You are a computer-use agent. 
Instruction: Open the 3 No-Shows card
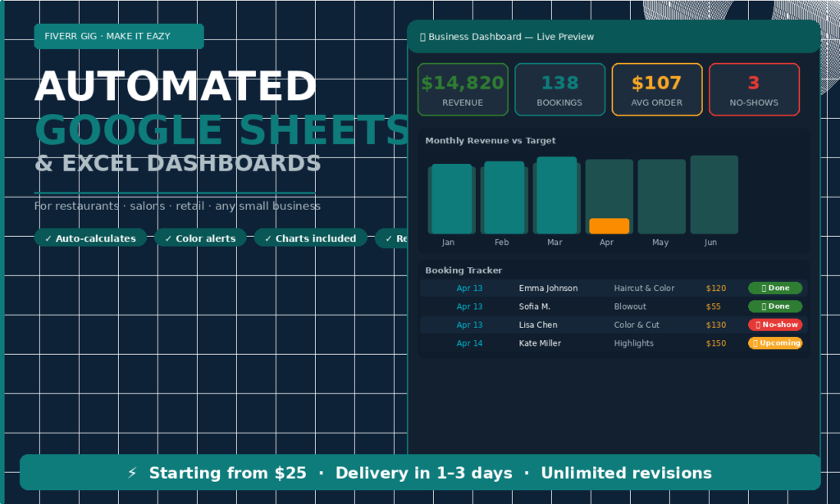click(755, 89)
